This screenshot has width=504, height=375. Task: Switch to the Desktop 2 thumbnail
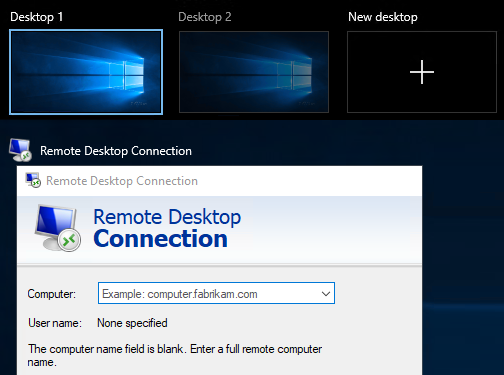point(254,72)
